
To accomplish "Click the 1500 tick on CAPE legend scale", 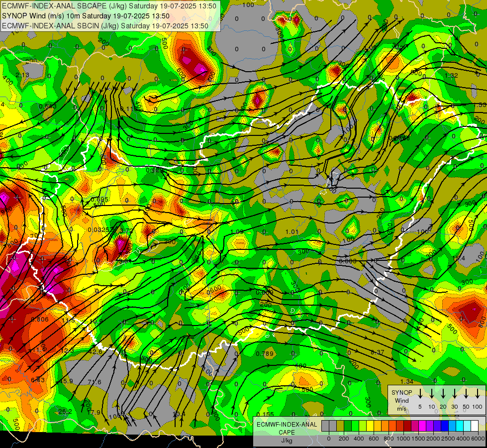I will [418, 439].
